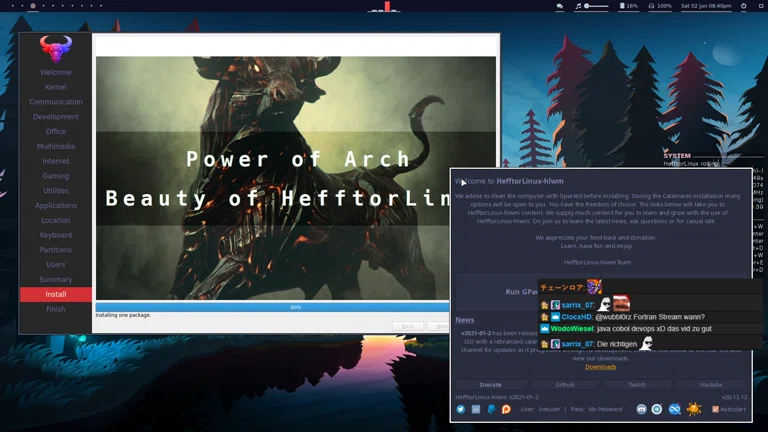Open the Downloads link
This screenshot has width=768, height=432.
600,367
